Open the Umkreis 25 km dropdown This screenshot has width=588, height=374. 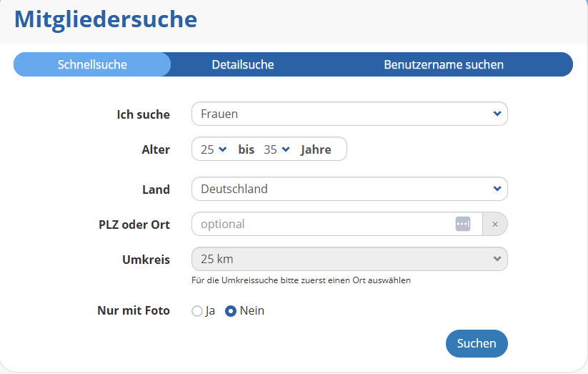click(x=349, y=259)
